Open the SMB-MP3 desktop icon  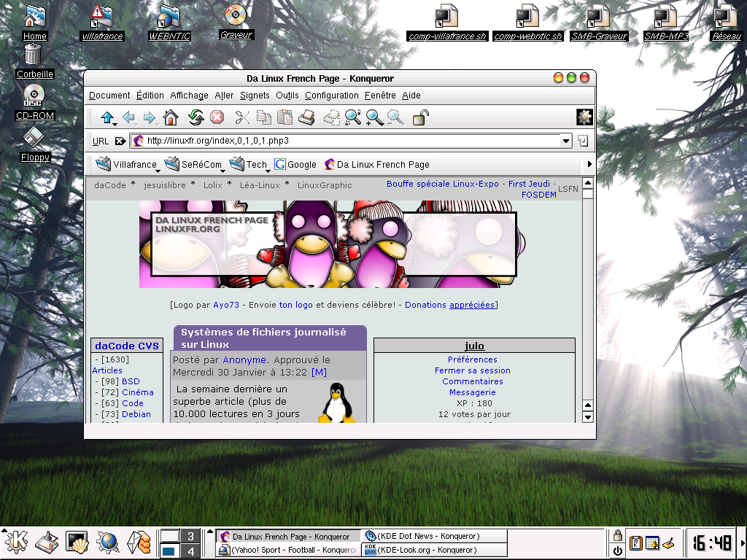(666, 23)
